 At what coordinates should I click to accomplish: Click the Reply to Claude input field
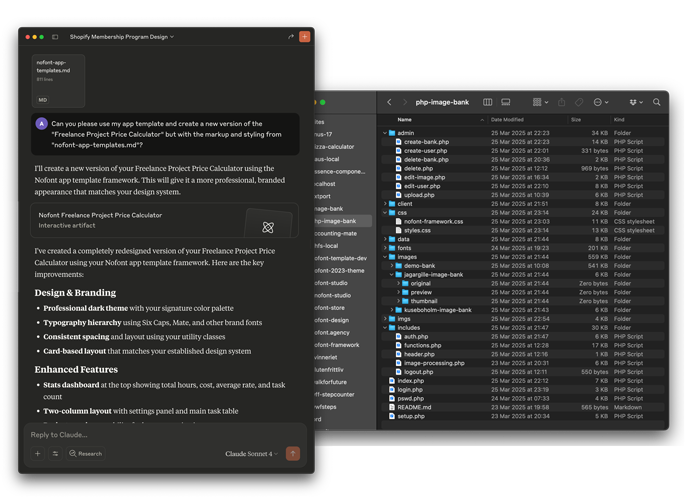tap(165, 435)
